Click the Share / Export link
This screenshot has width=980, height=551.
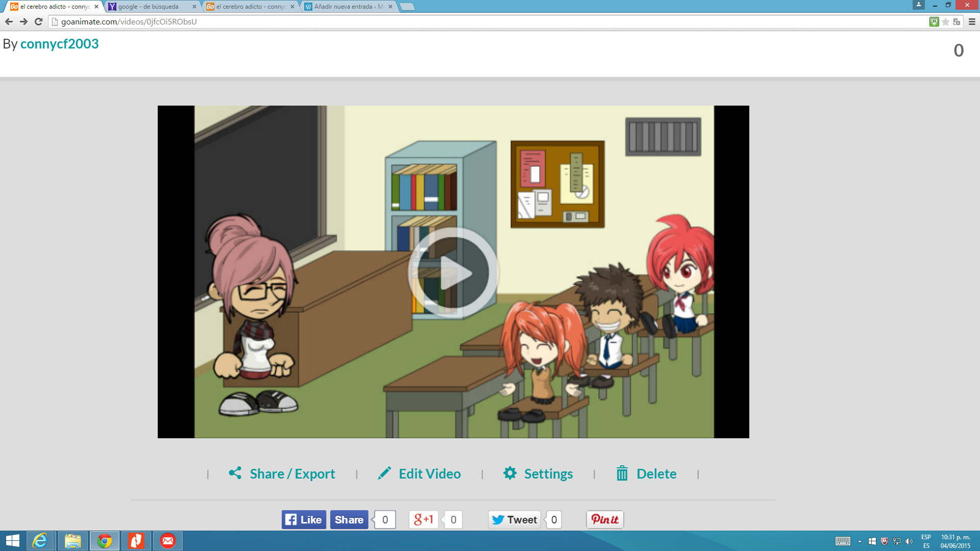click(x=292, y=474)
